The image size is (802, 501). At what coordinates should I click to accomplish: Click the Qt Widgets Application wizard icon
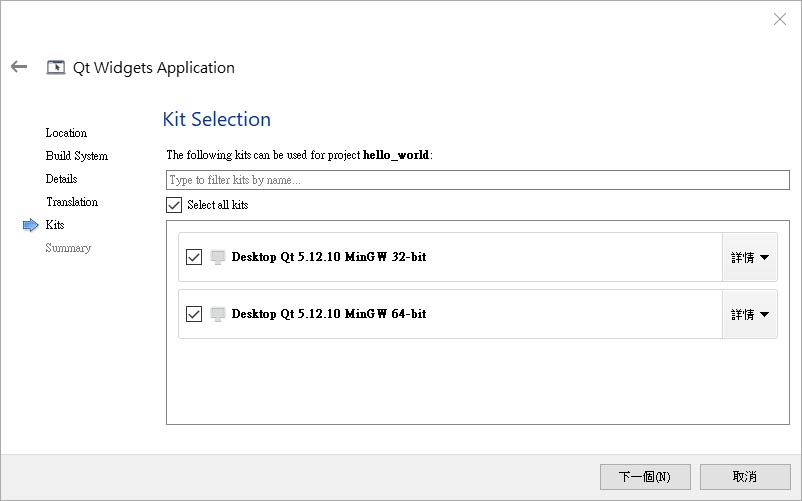tap(56, 67)
